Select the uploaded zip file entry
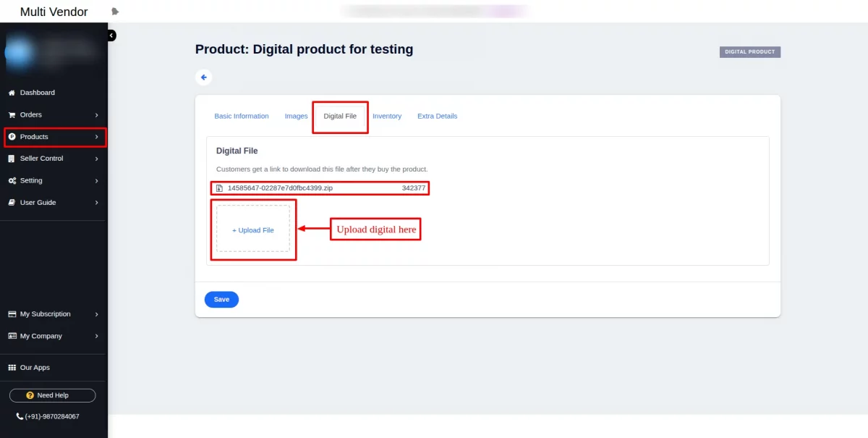Image resolution: width=868 pixels, height=438 pixels. tap(280, 188)
